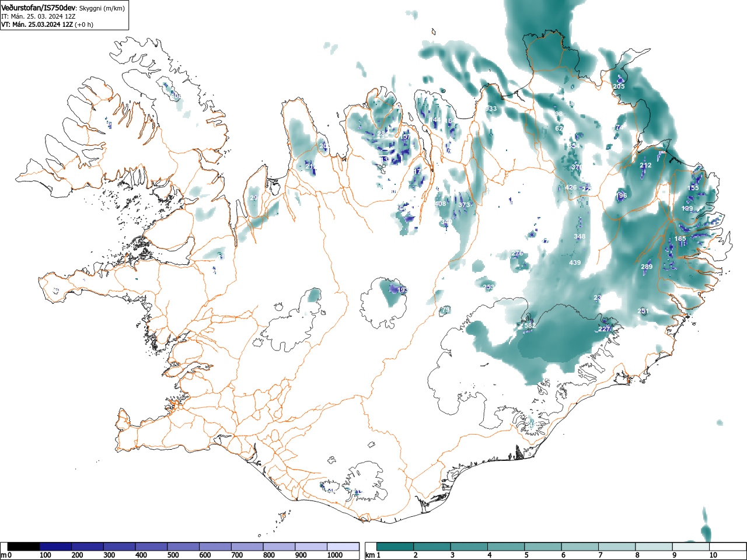747x560 pixels.
Task: Click the '300' label on the meter legend
Action: tap(109, 555)
